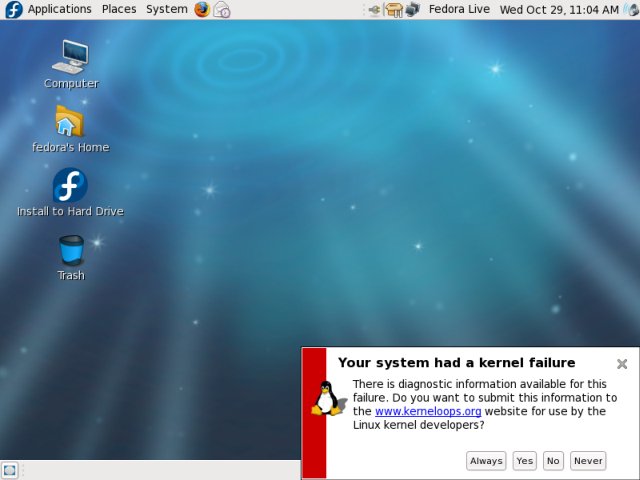
Task: Click the package update box tray icon
Action: (394, 10)
